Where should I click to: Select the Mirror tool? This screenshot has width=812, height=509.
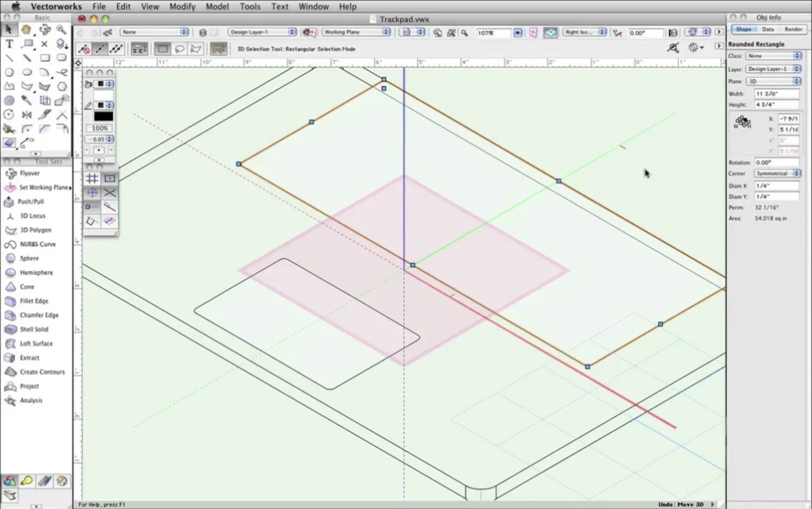pyautogui.click(x=27, y=115)
